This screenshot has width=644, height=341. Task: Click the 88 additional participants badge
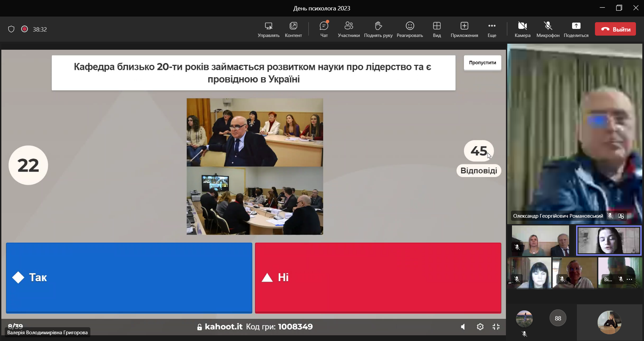[558, 318]
